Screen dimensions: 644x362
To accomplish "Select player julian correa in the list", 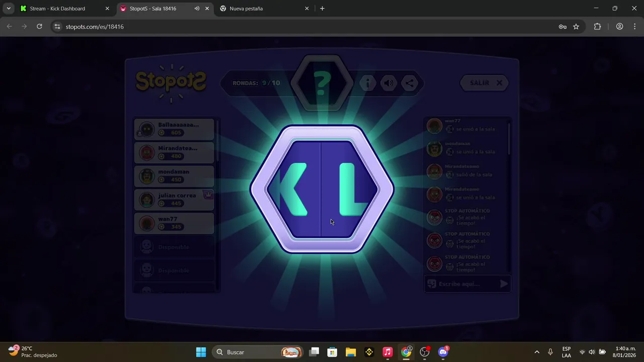I will point(174,200).
